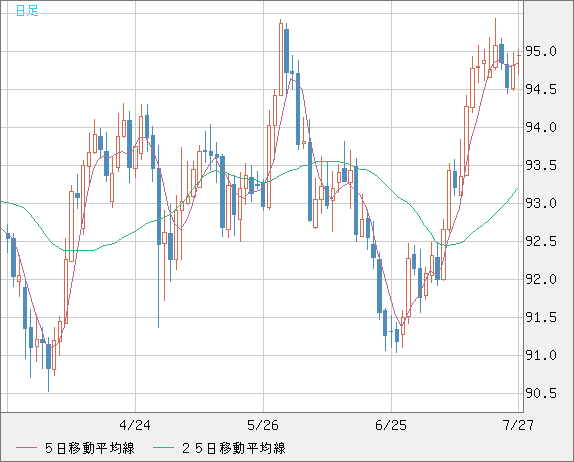The height and width of the screenshot is (462, 574).
Task: Click the 92.5 price axis label
Action: [x=541, y=241]
